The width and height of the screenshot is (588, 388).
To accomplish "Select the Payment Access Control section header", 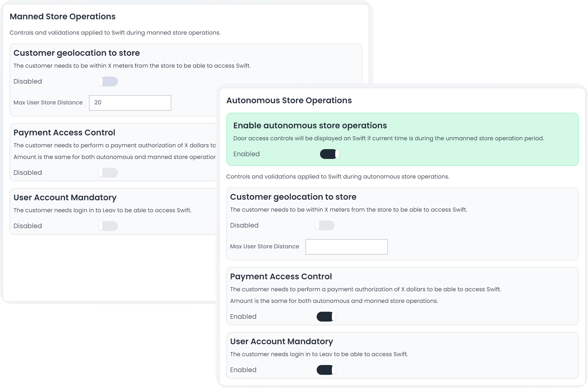I will (281, 276).
